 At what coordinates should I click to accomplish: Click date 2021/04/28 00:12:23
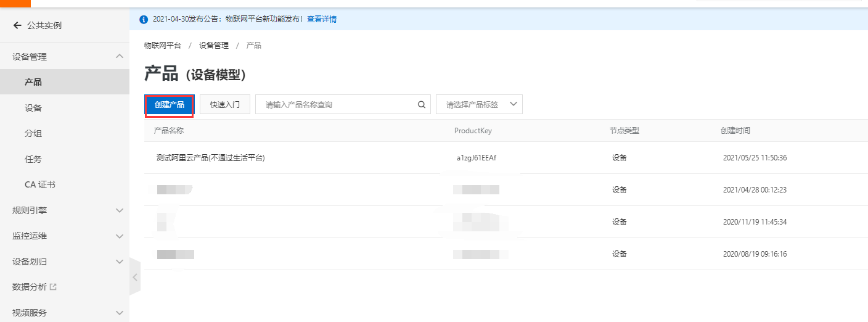[755, 190]
